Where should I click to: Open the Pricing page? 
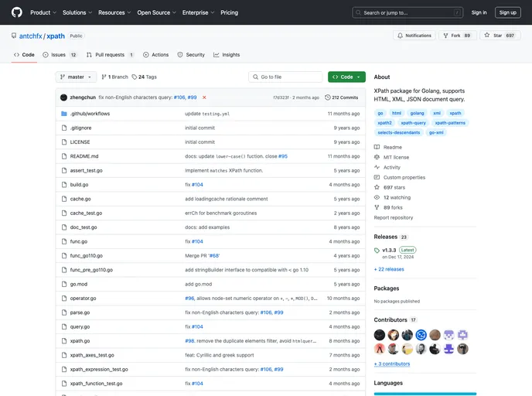230,12
